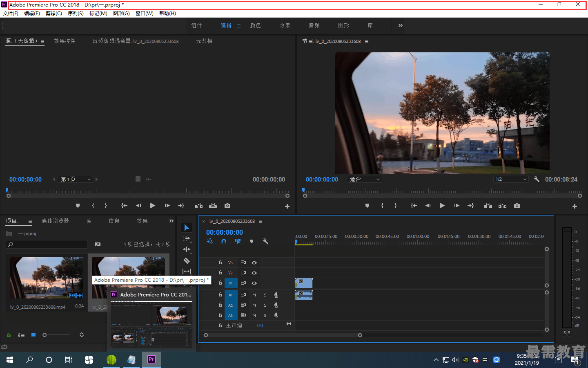The image size is (588, 368).
Task: Open playback resolution dropdown 1/2
Action: click(511, 179)
